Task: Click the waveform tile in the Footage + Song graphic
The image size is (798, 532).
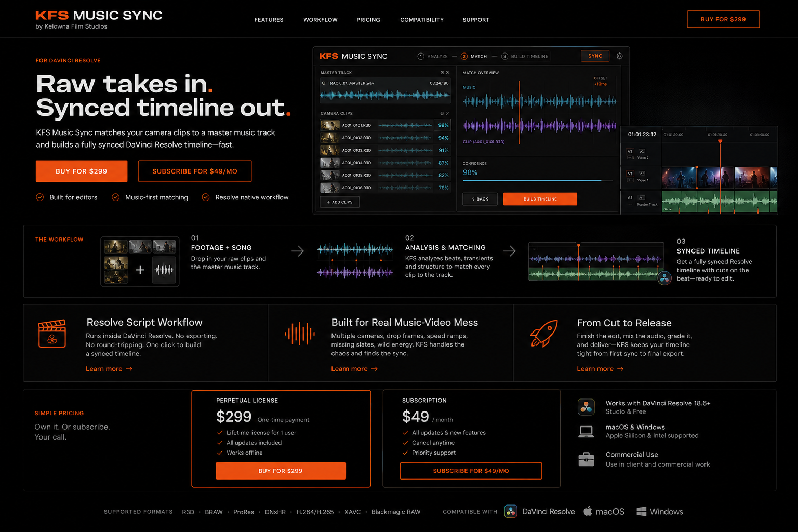Action: [164, 270]
